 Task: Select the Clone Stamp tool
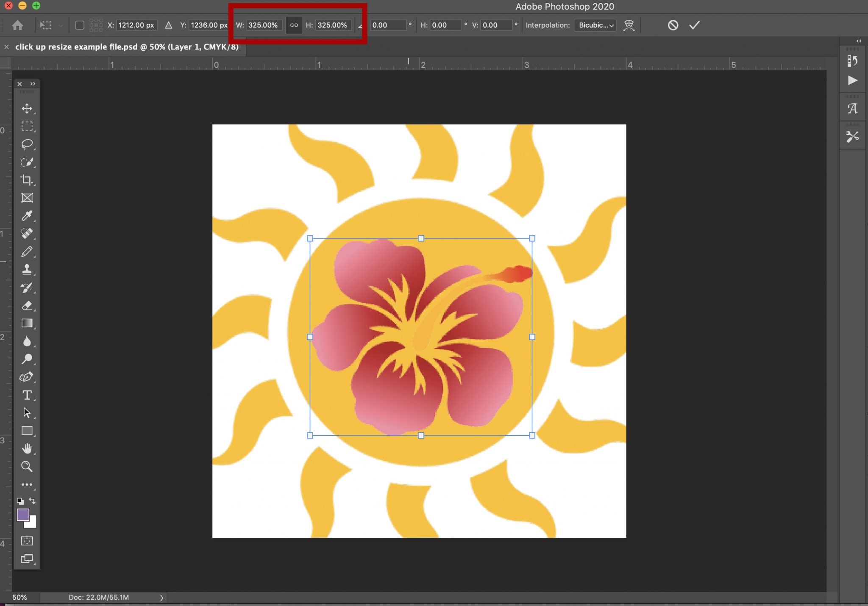(x=27, y=269)
